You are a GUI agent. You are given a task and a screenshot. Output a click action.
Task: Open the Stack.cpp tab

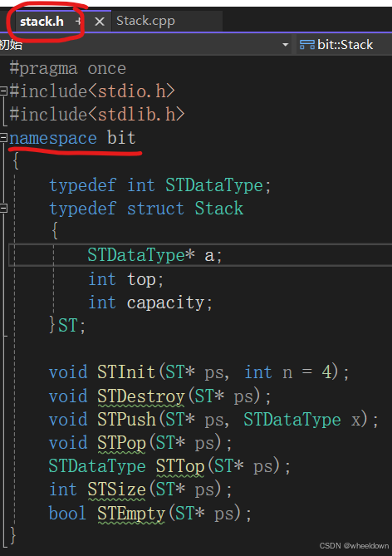pyautogui.click(x=145, y=21)
